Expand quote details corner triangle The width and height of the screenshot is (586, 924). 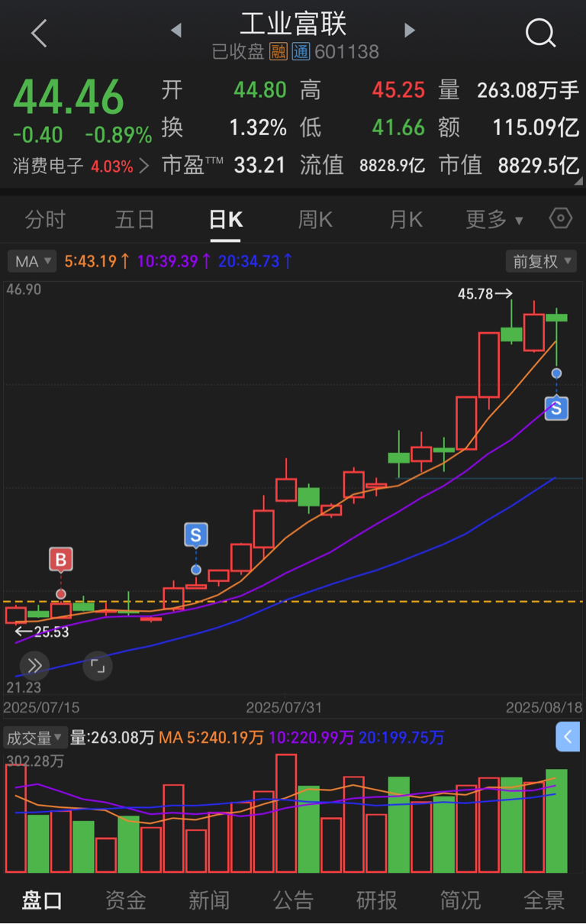pyautogui.click(x=577, y=182)
